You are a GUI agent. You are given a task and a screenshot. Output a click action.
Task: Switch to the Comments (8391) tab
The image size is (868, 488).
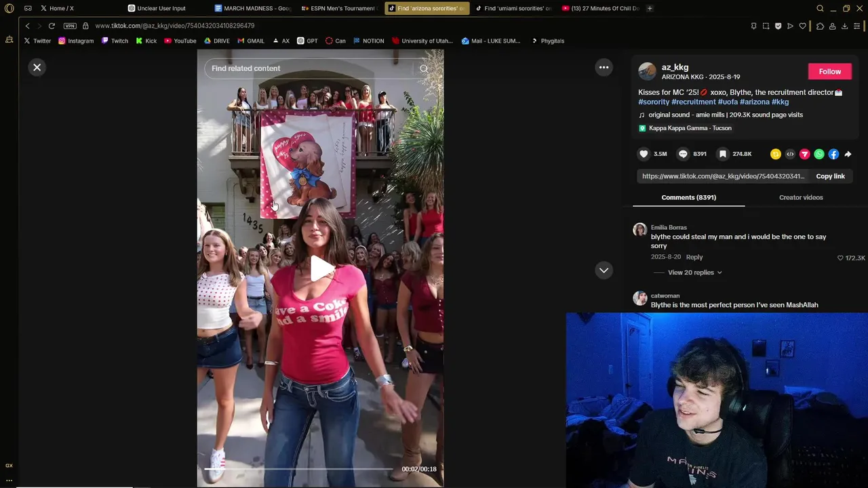coord(688,197)
